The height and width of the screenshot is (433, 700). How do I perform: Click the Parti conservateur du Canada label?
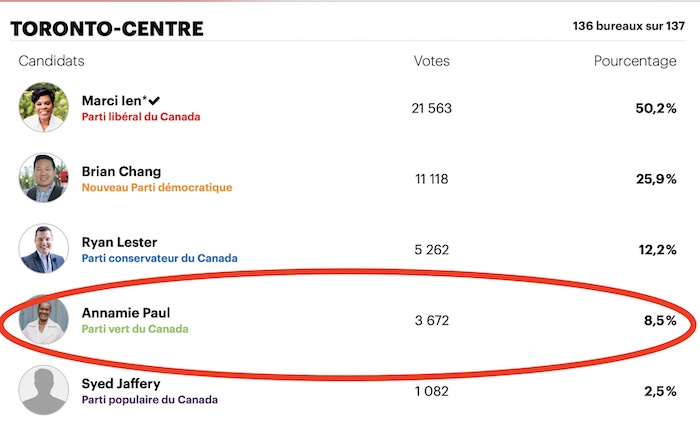pyautogui.click(x=159, y=258)
